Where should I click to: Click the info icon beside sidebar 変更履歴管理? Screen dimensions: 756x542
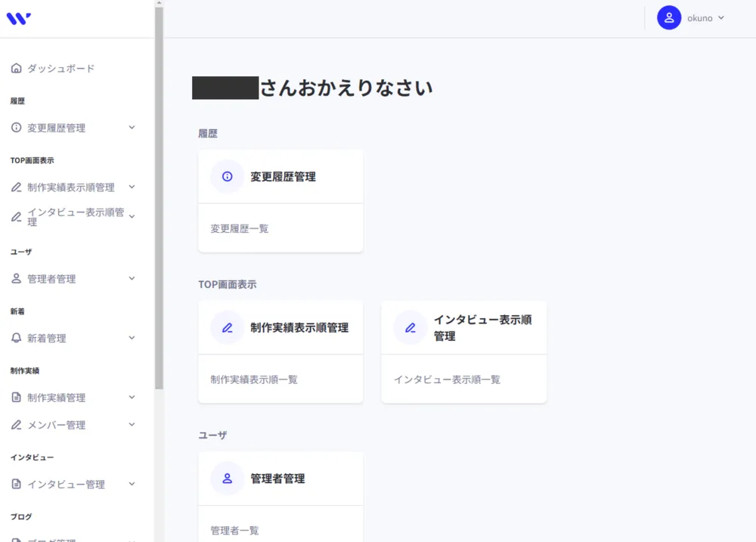click(x=17, y=127)
